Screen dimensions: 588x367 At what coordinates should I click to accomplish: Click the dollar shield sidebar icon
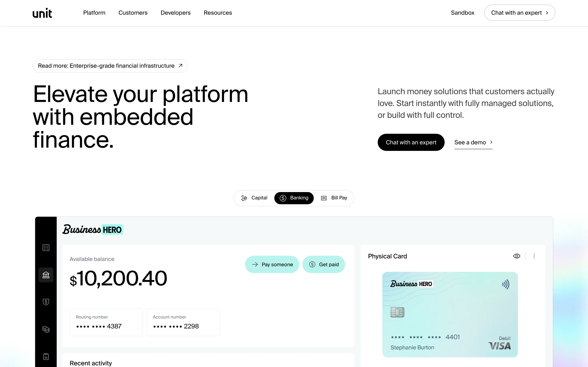point(46,302)
